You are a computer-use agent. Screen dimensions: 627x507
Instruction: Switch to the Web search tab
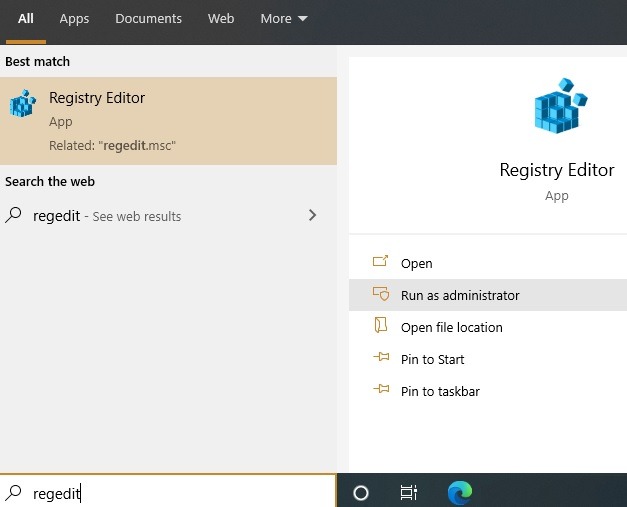(x=221, y=19)
